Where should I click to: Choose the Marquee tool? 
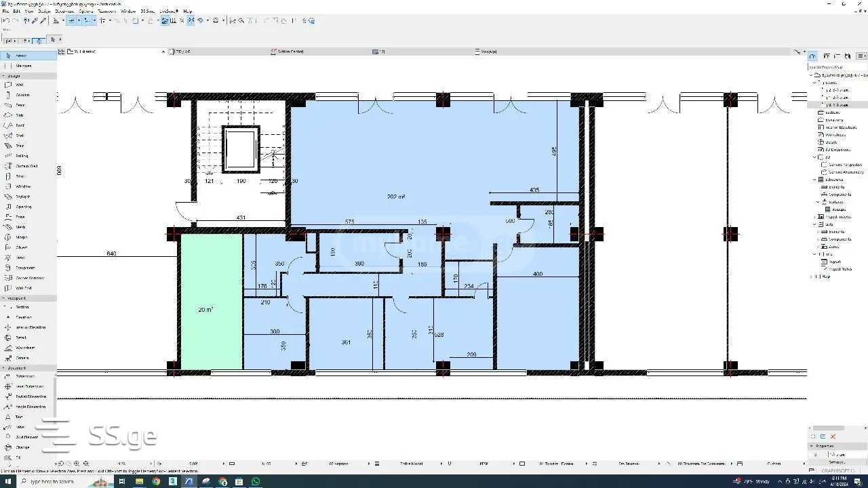(x=23, y=66)
